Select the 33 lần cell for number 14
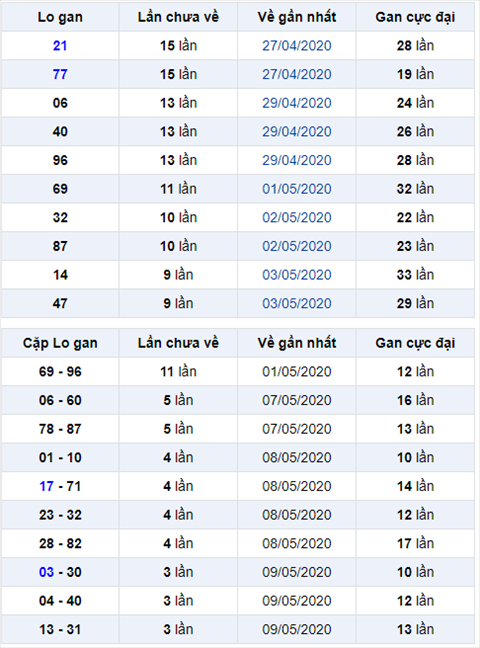 coord(415,275)
